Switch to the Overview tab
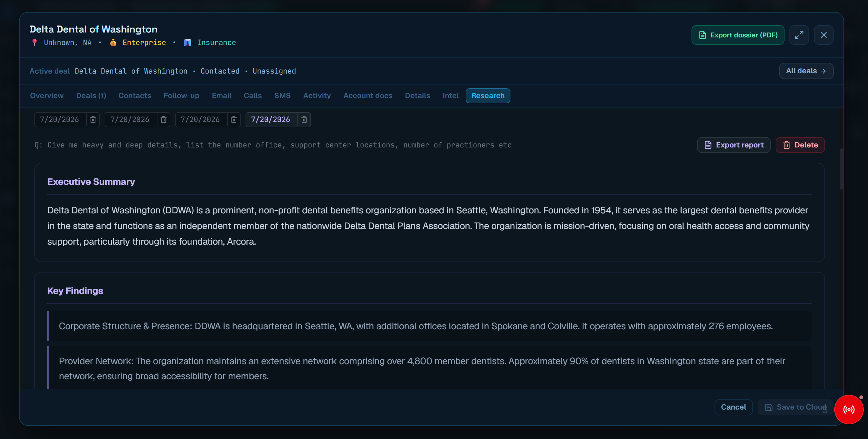The image size is (868, 439). point(47,96)
